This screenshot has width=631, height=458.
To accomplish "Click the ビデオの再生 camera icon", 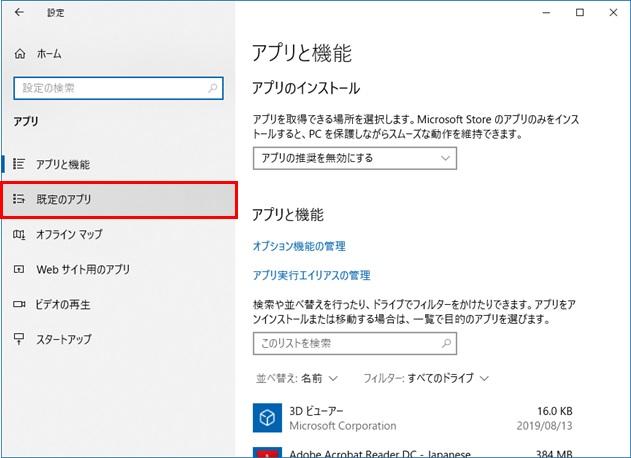I will pos(19,304).
